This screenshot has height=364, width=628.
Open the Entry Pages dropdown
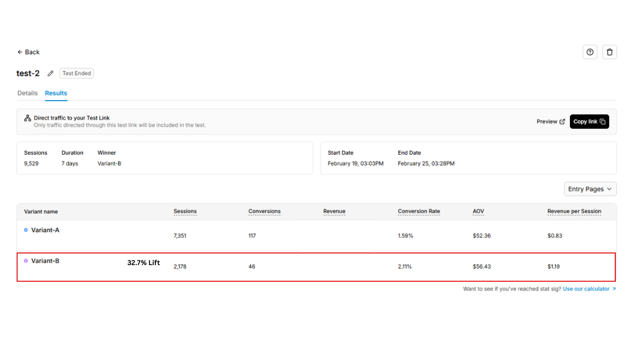pyautogui.click(x=590, y=189)
